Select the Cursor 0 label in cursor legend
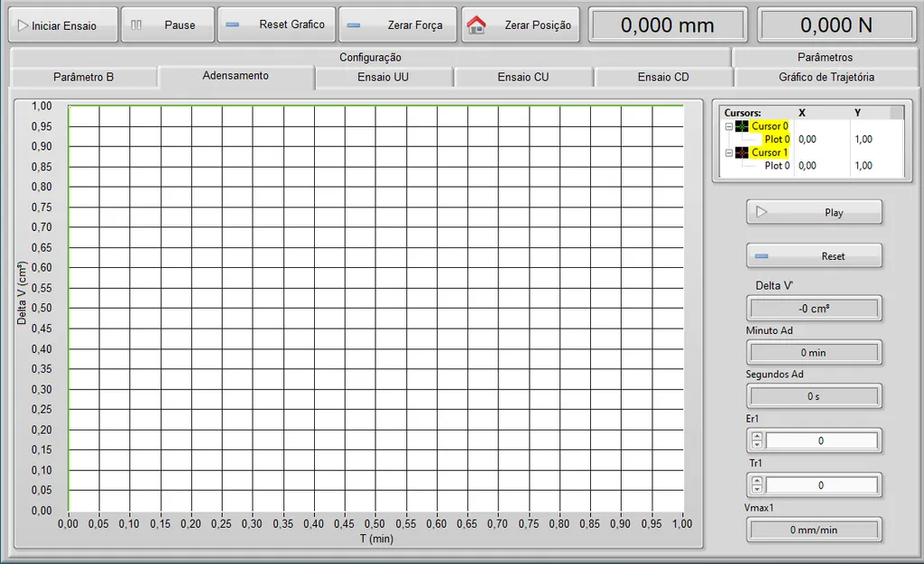 pyautogui.click(x=770, y=126)
